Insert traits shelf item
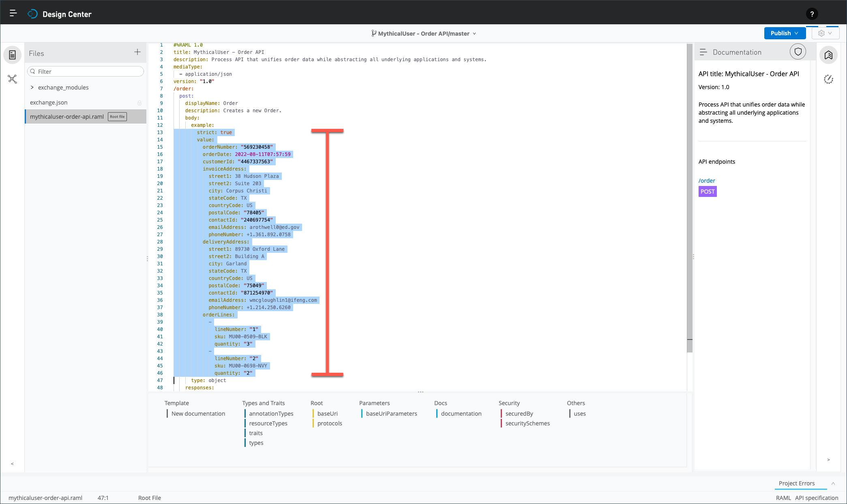 pos(256,433)
